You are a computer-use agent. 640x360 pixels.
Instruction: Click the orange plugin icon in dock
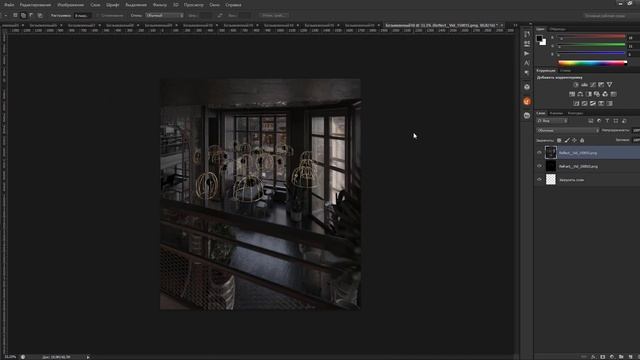coord(527,101)
